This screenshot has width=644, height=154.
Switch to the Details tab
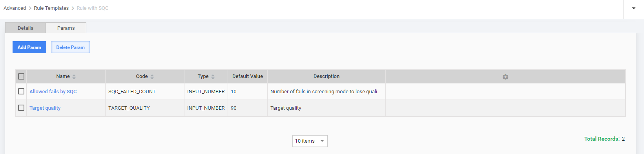click(26, 28)
